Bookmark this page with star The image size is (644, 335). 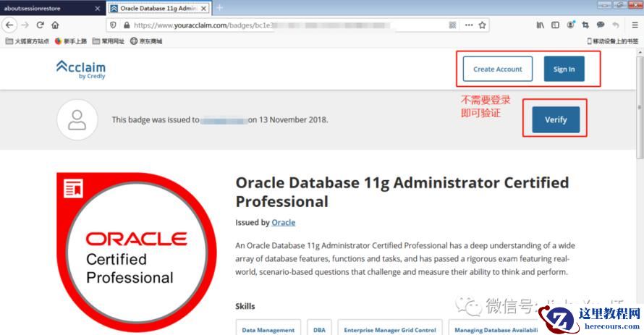pyautogui.click(x=482, y=25)
